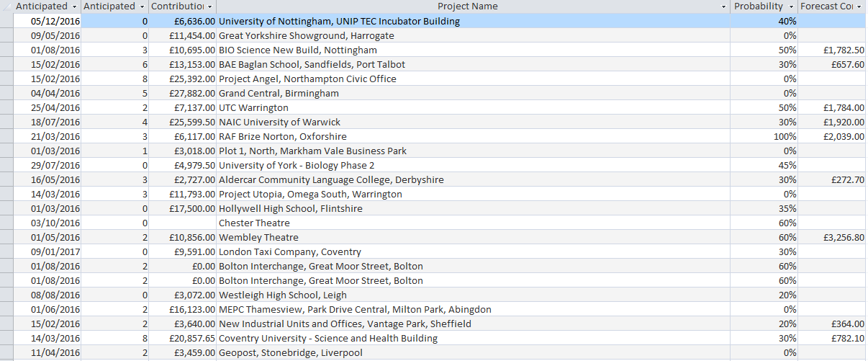This screenshot has width=868, height=361.
Task: Select cell Great Yorkshire Showground, Harrogate
Action: 474,35
